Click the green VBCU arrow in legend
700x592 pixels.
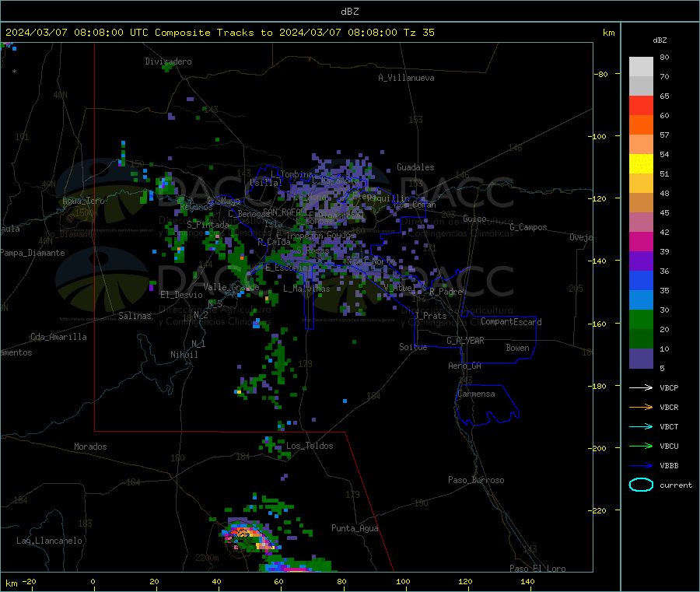coord(641,446)
